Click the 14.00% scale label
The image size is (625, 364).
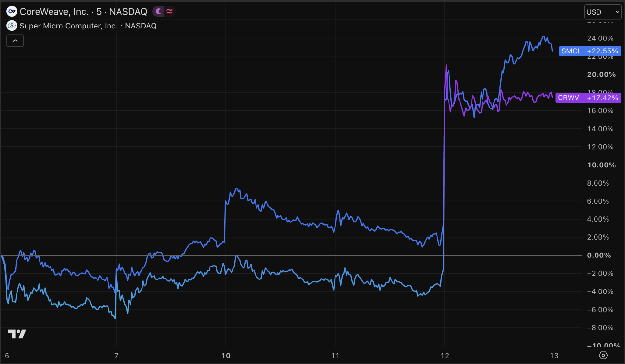[x=600, y=129]
